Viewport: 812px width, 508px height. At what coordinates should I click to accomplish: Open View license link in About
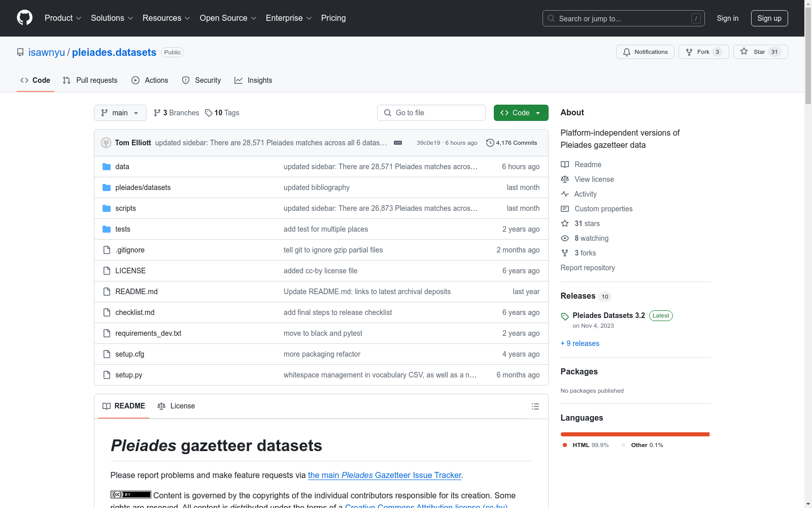coord(587,179)
